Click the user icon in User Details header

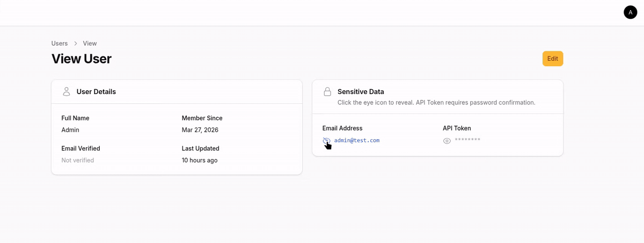(67, 92)
